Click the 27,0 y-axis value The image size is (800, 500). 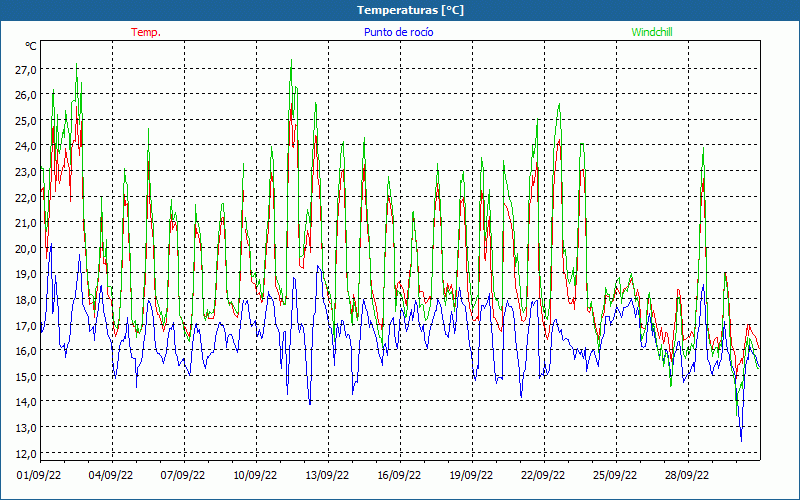(25, 70)
